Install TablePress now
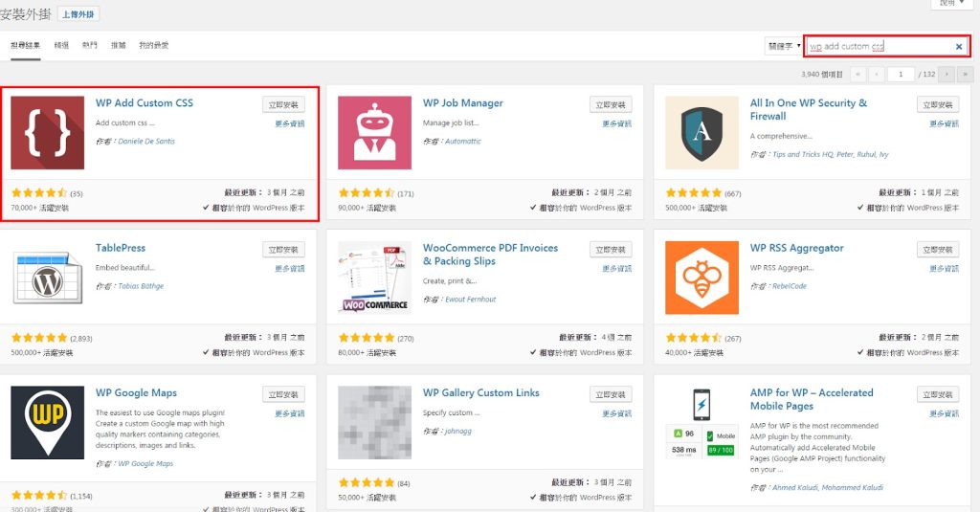 [x=283, y=250]
